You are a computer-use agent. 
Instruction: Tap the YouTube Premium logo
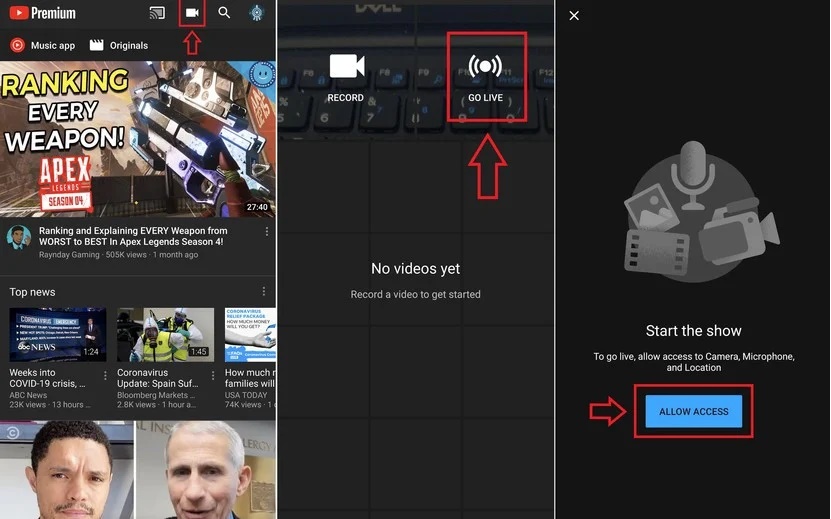point(42,13)
